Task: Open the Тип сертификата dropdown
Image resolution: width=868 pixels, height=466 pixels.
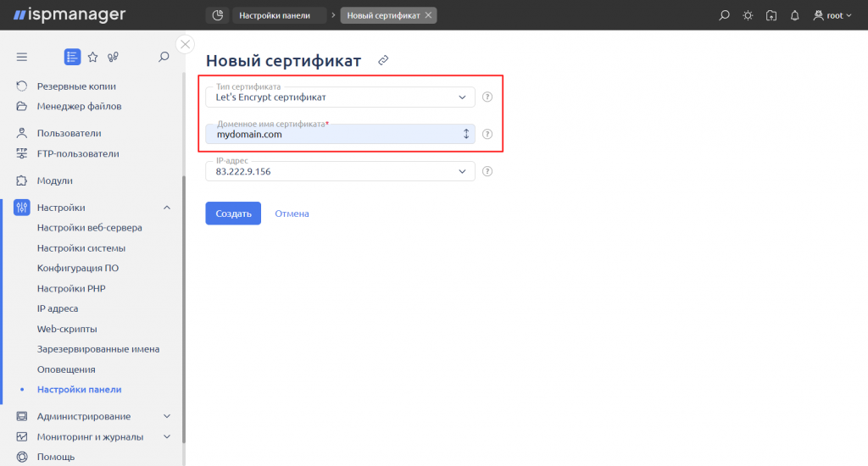Action: (340, 97)
